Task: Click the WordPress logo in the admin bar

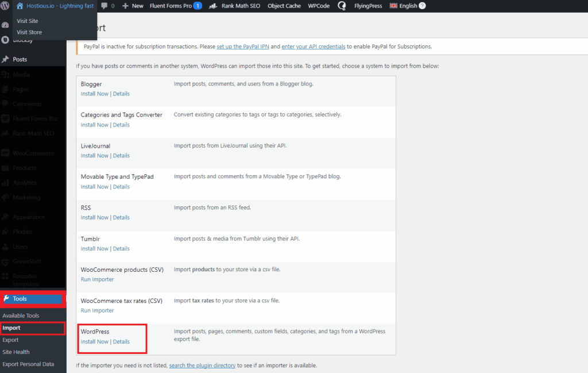Action: coord(6,6)
